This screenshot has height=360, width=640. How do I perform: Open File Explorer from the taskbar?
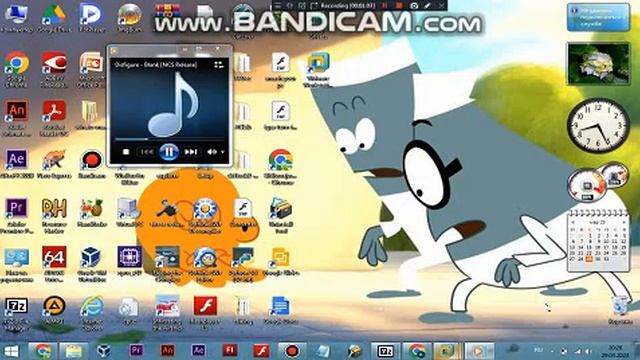73,351
